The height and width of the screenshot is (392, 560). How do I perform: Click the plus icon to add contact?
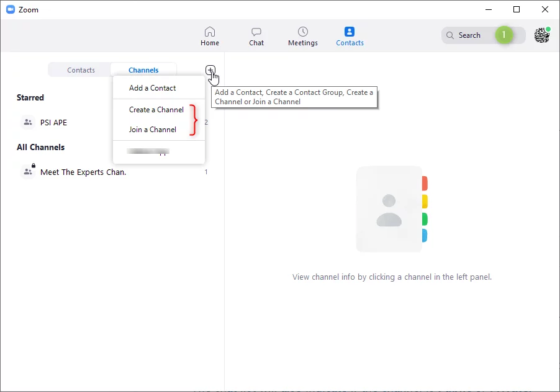[x=210, y=70]
